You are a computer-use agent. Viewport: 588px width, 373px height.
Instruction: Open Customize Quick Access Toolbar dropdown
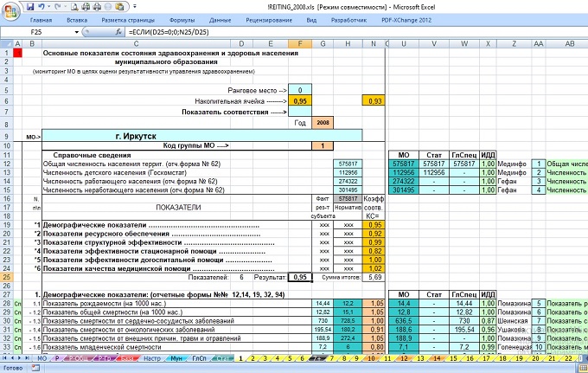tap(135, 7)
